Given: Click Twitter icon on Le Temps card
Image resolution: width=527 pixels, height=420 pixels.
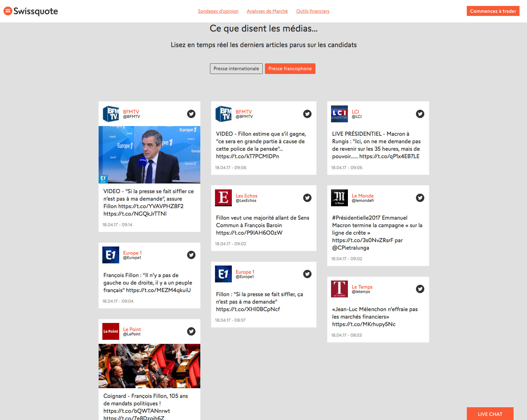Looking at the screenshot, I should pos(420,289).
